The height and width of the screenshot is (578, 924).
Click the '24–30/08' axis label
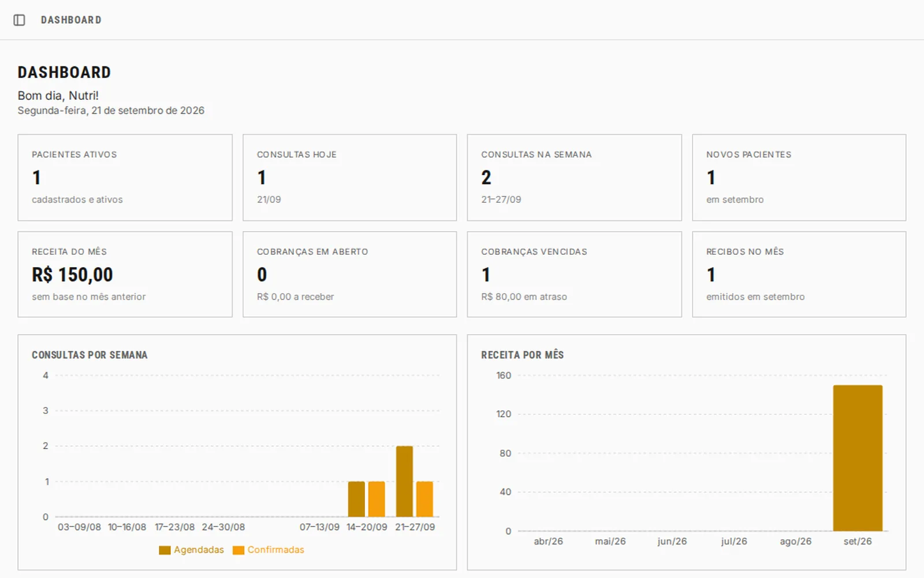point(223,527)
